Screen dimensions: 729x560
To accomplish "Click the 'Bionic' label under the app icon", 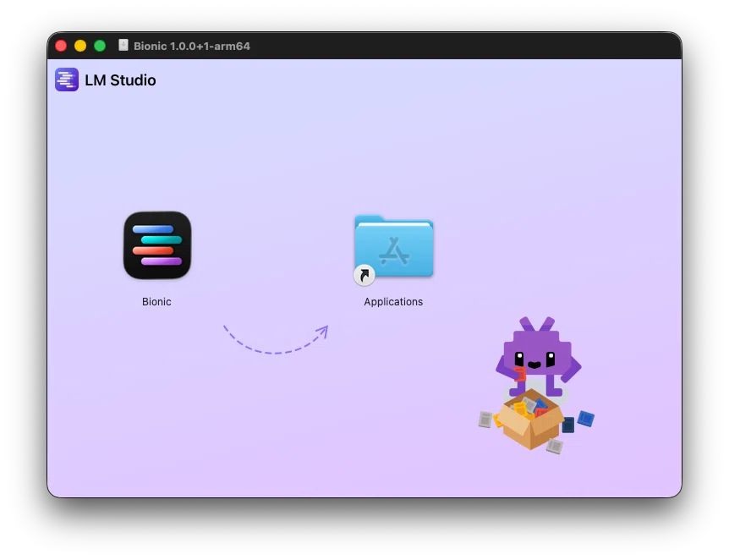I will click(x=156, y=302).
